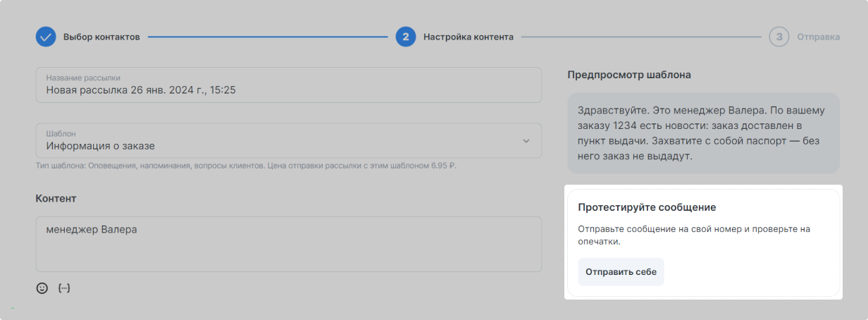Click the completed step checkmark icon

click(x=46, y=37)
